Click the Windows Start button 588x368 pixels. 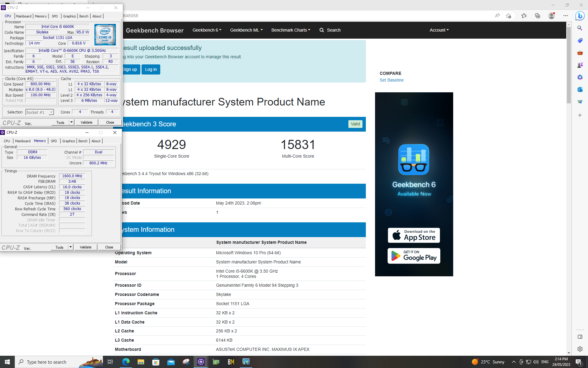pyautogui.click(x=7, y=362)
